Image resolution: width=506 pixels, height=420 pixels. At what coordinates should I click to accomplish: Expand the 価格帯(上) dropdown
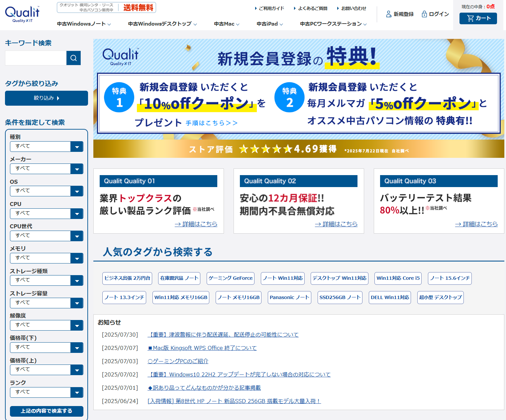pyautogui.click(x=47, y=370)
